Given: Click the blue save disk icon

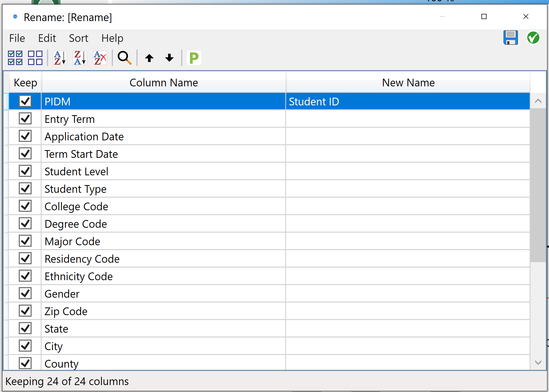Looking at the screenshot, I should tap(510, 38).
